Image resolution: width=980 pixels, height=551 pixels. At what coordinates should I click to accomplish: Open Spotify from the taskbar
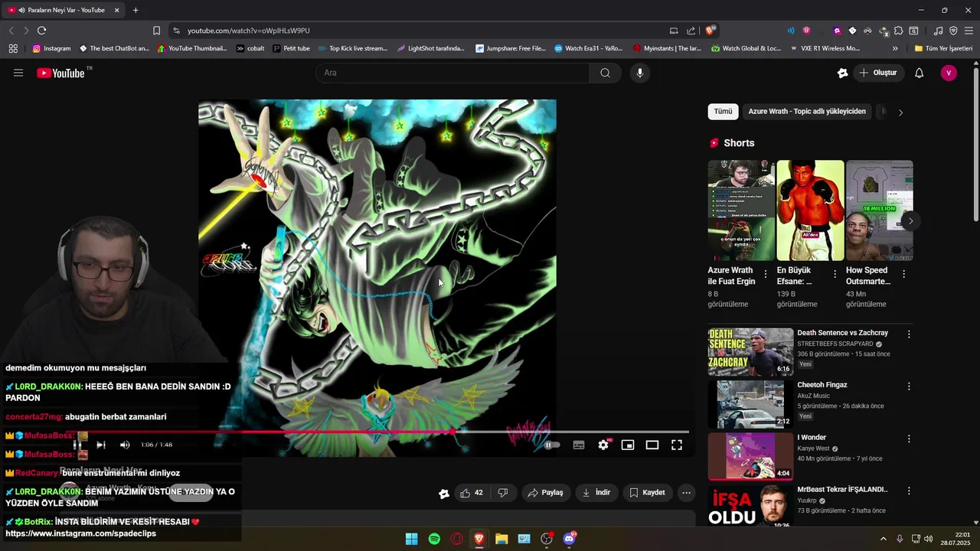click(434, 539)
